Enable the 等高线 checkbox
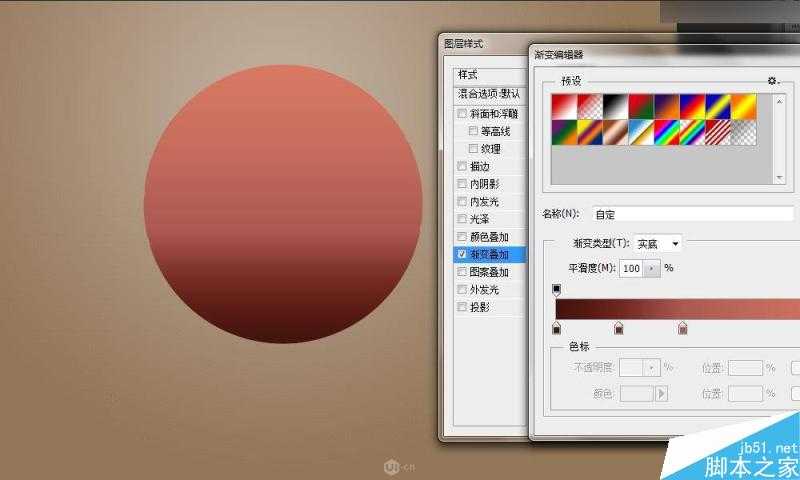800x480 pixels. (x=473, y=131)
